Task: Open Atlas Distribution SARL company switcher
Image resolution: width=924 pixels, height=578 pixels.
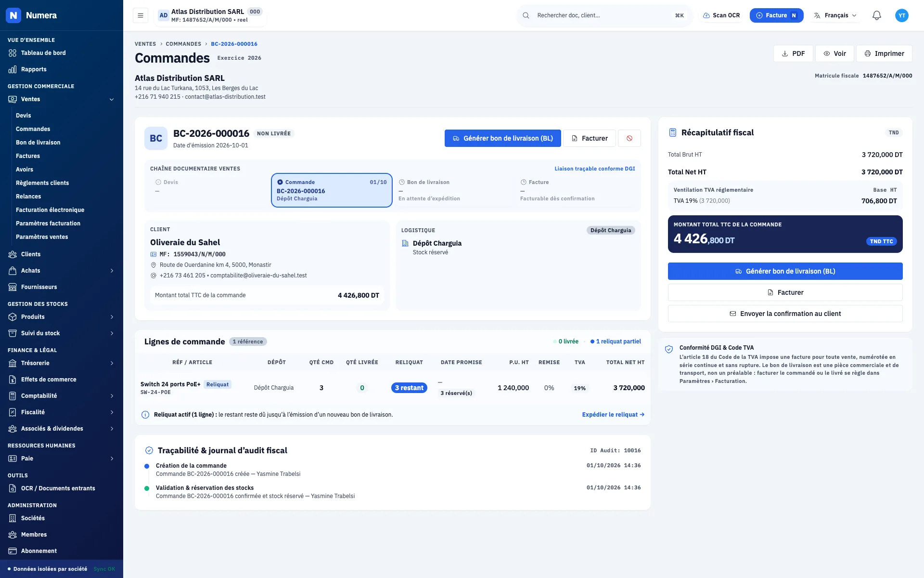Action: (210, 15)
